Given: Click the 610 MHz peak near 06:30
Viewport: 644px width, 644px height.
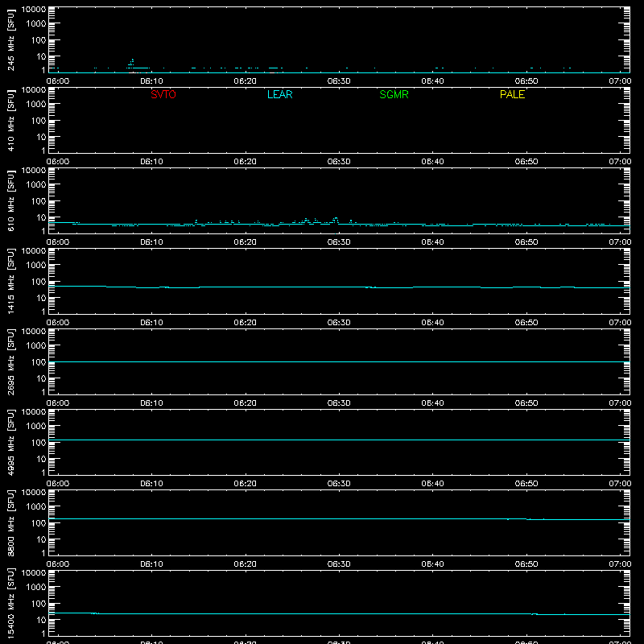Looking at the screenshot, I should pyautogui.click(x=336, y=221).
